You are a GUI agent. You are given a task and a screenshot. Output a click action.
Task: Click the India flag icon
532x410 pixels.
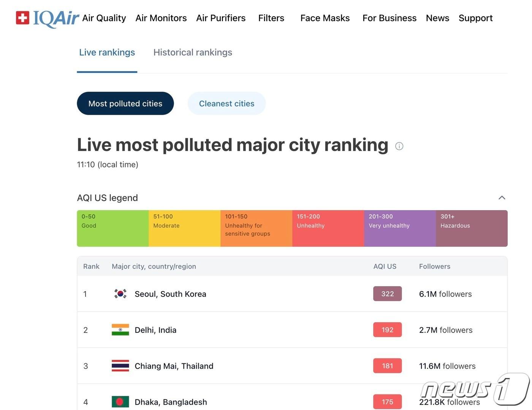tap(120, 330)
